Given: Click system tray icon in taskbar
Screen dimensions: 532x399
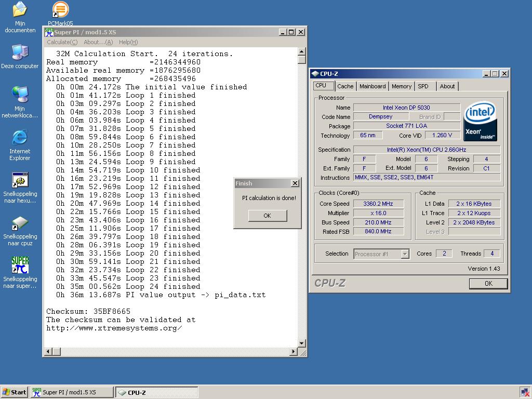Looking at the screenshot, I should [525, 393].
